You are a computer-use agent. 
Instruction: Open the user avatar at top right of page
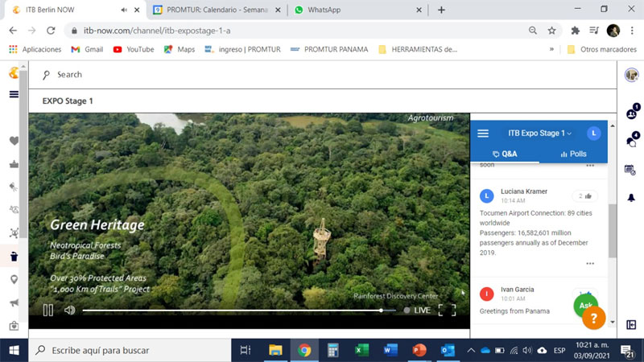tap(631, 75)
